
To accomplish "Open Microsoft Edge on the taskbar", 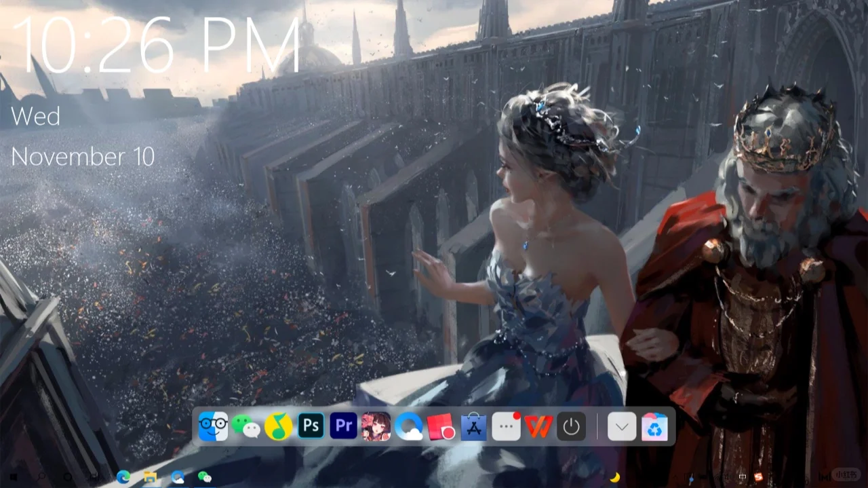I will (x=123, y=477).
